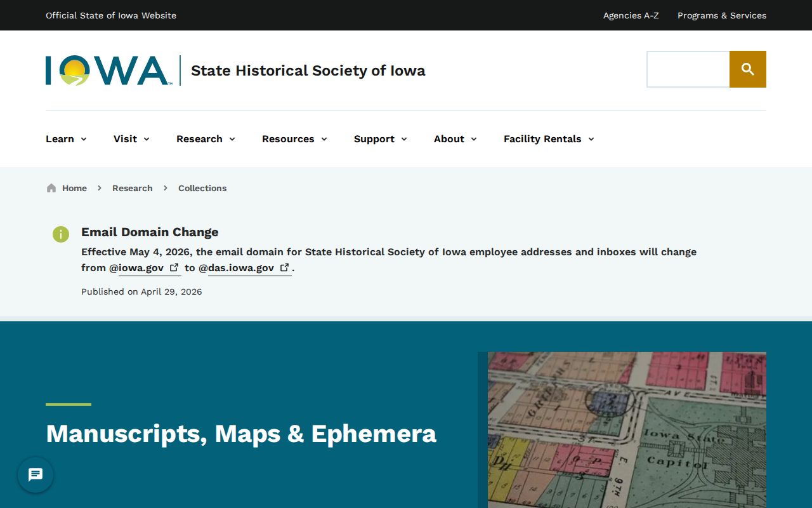
Task: Click the magnifying glass search button
Action: point(748,69)
